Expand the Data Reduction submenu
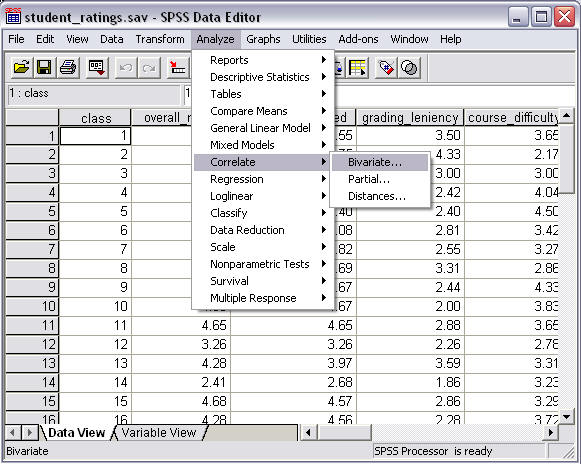 click(x=262, y=230)
